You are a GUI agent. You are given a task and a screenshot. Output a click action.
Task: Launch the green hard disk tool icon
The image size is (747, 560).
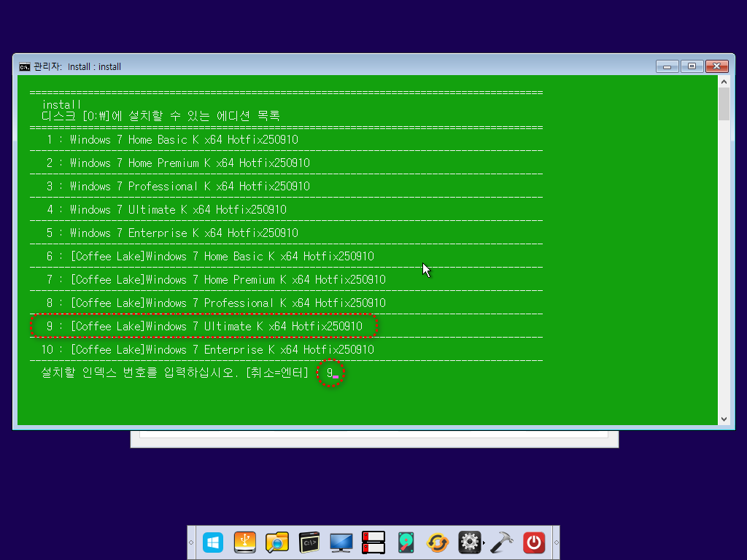406,542
